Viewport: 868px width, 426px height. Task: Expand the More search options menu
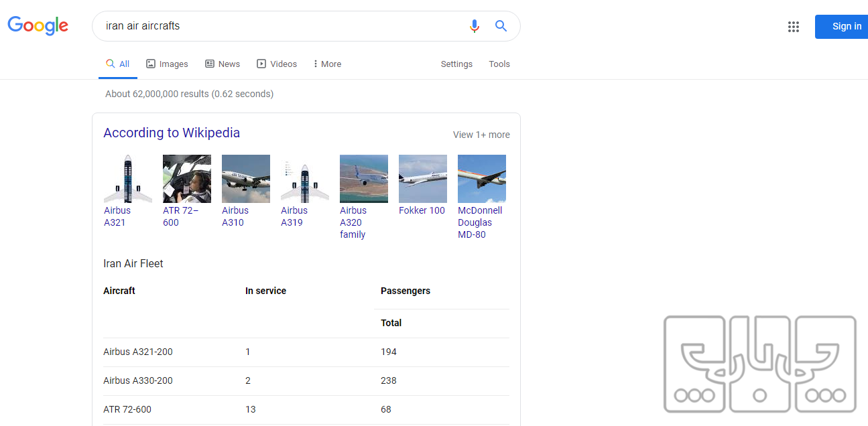327,64
